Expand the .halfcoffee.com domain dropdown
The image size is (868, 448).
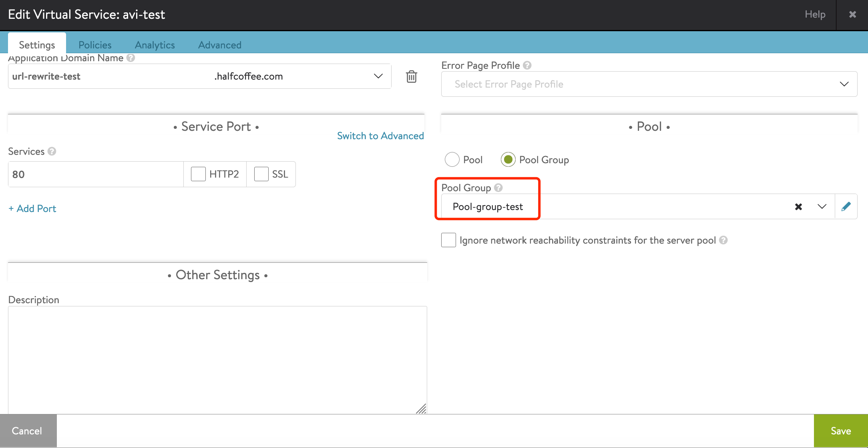[x=378, y=76]
